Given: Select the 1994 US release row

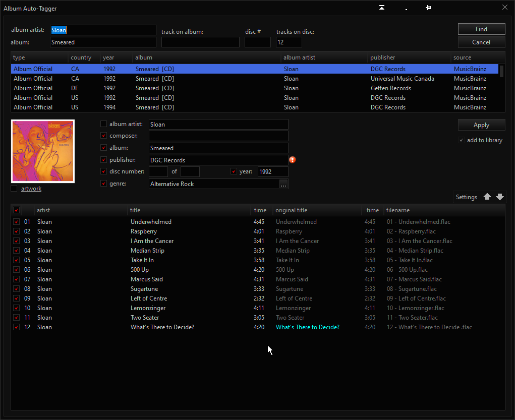Looking at the screenshot, I should pyautogui.click(x=255, y=107).
